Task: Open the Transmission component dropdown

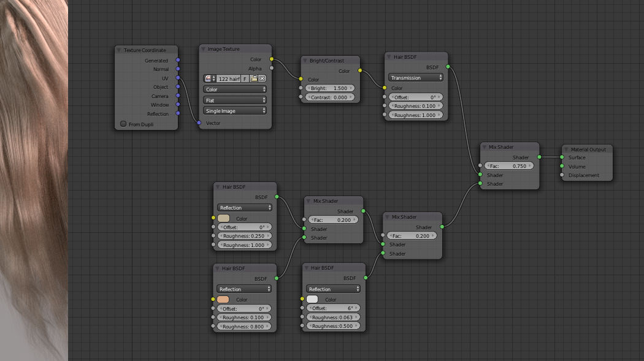Action: (x=416, y=78)
